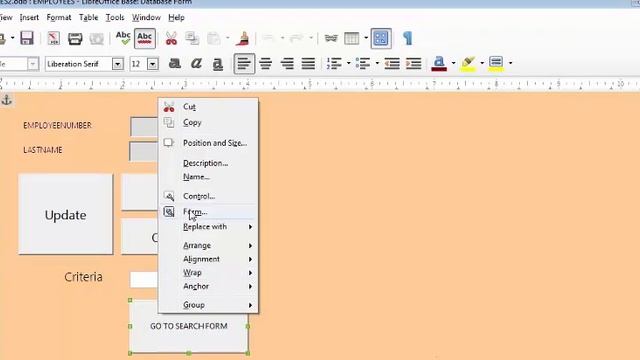640x360 pixels.
Task: Toggle automatic spell checking
Action: pyautogui.click(x=144, y=38)
